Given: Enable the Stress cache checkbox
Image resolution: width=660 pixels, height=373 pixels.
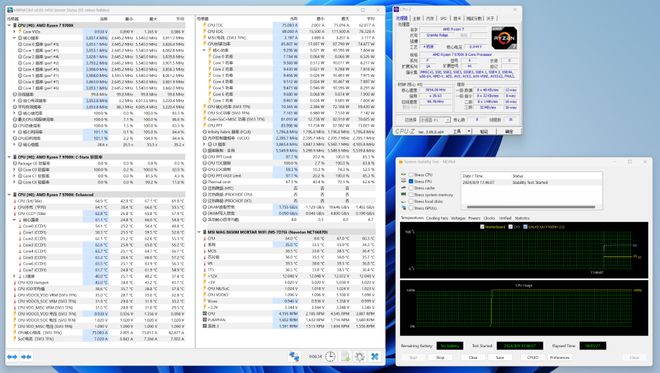Looking at the screenshot, I should click(411, 188).
